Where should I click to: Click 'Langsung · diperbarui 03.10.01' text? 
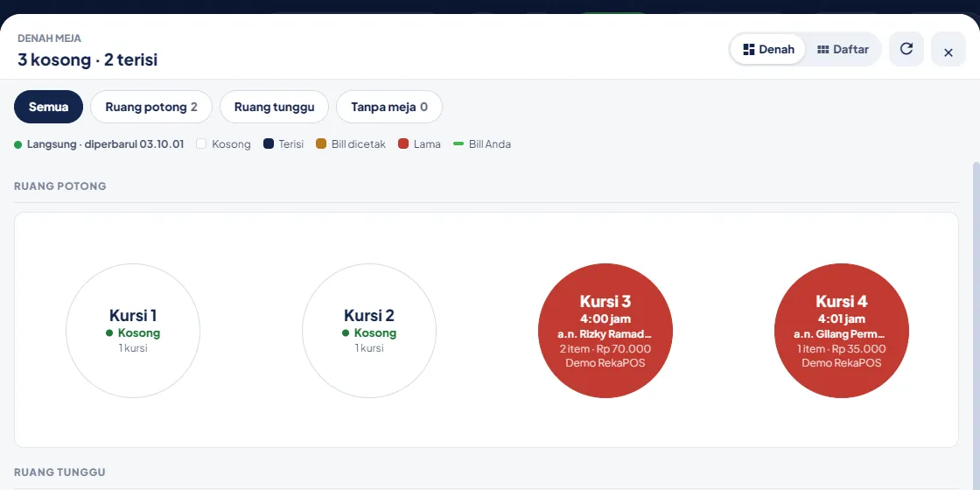pos(106,143)
